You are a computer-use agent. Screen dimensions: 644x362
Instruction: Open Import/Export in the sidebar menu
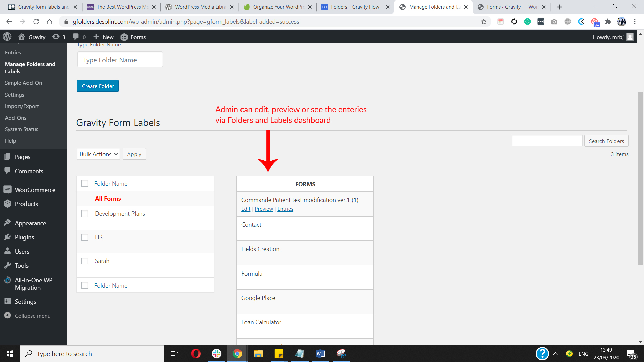pos(22,106)
